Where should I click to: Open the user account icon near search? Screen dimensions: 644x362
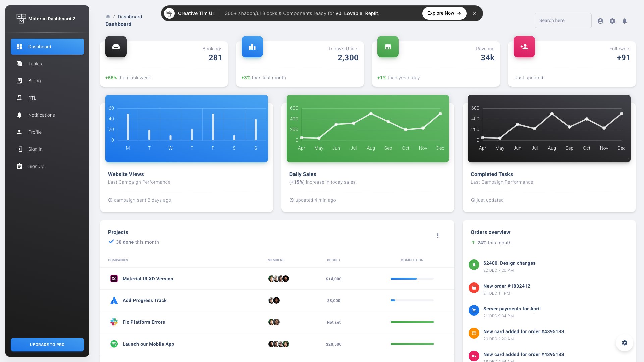(x=600, y=21)
